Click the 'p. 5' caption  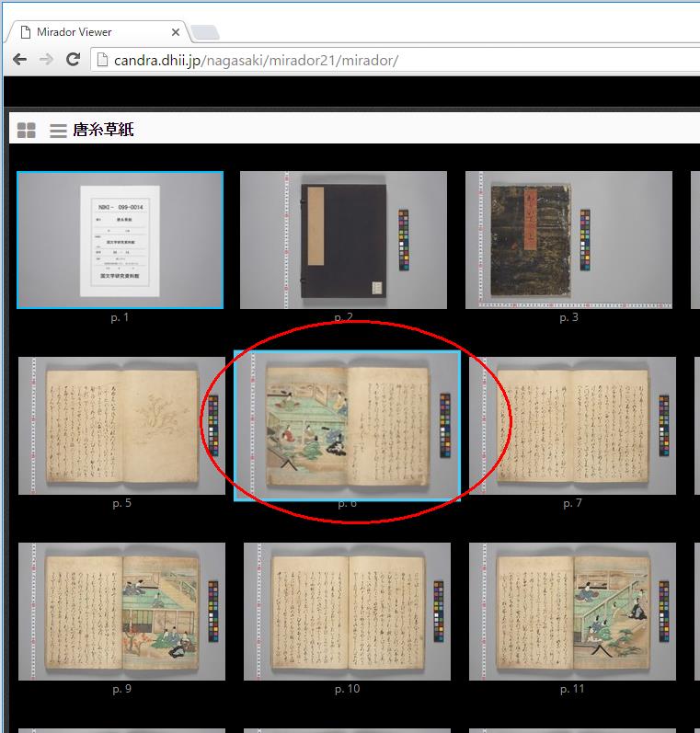[x=121, y=503]
